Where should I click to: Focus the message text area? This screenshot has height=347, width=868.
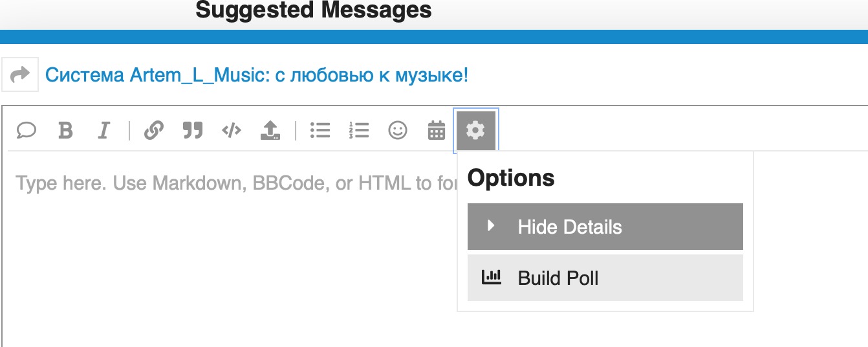226,259
